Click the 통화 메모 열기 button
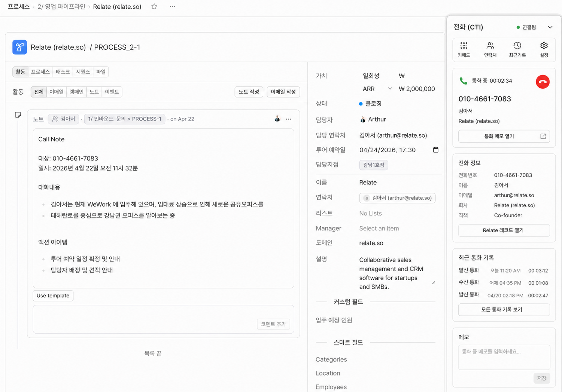The image size is (562, 392). point(504,136)
